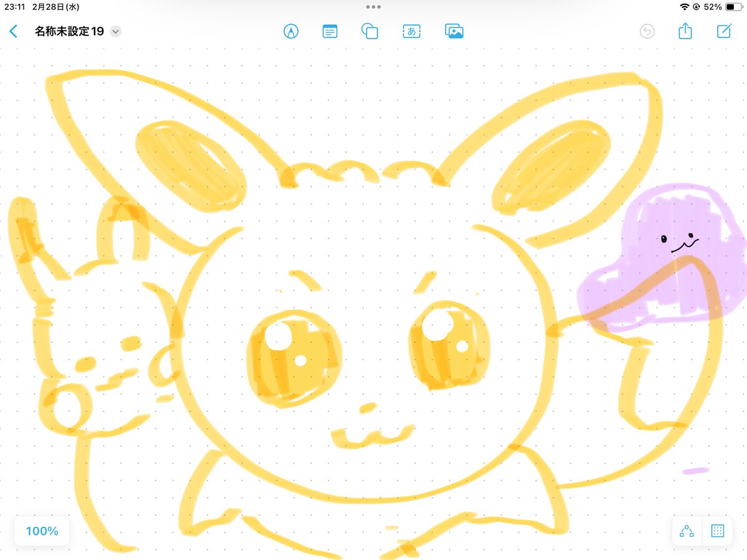This screenshot has height=560, width=747.
Task: Go back using the blue chevron
Action: (14, 31)
